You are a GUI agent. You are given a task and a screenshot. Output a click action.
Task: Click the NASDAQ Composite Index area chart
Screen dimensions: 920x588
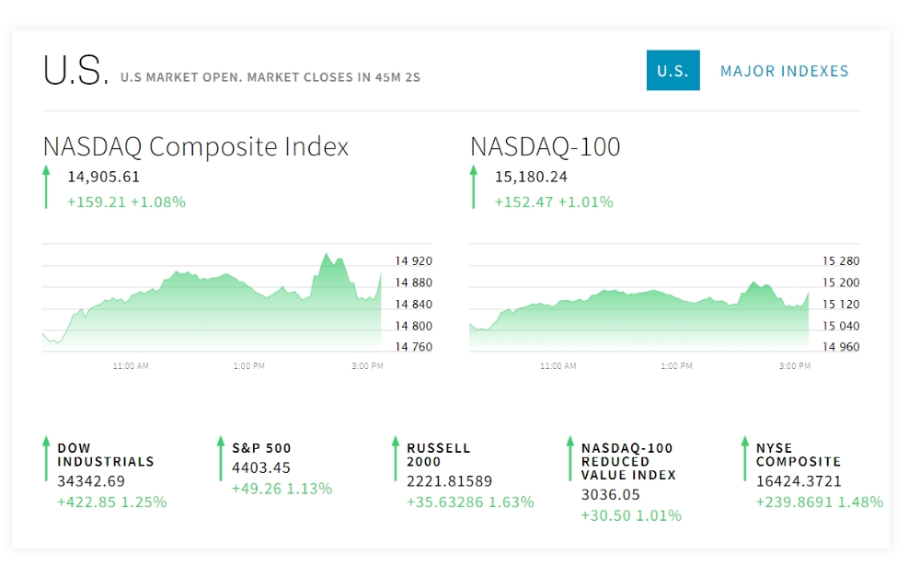[212, 302]
